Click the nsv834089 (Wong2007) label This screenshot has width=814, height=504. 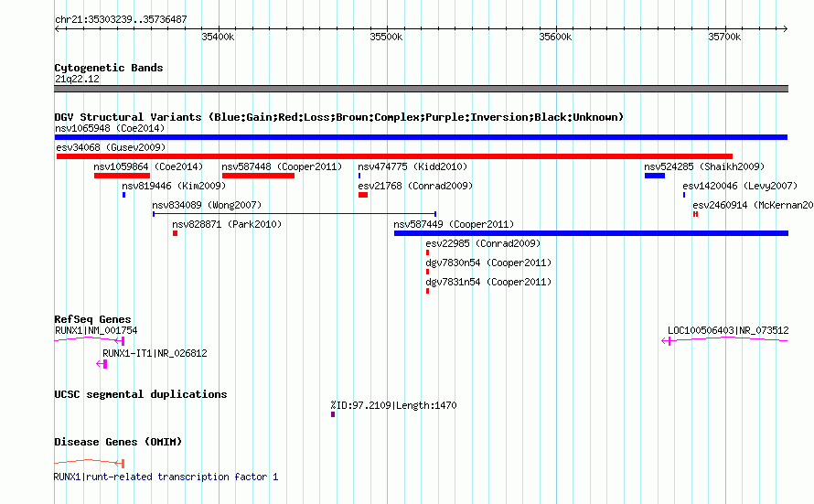pyautogui.click(x=207, y=205)
